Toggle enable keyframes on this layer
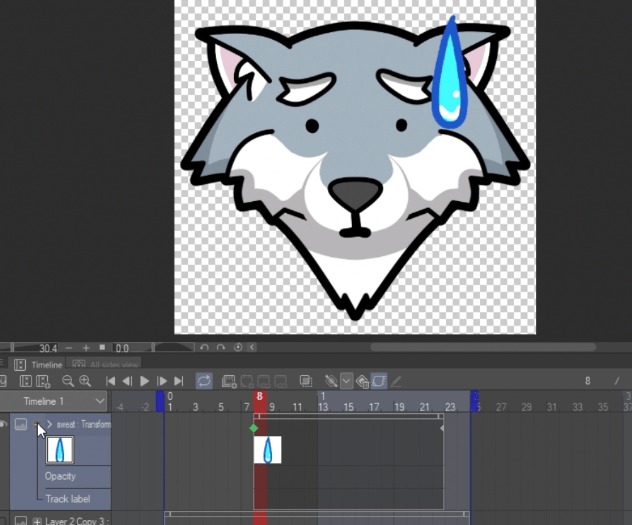Viewport: 632px width, 525px height. [x=379, y=381]
